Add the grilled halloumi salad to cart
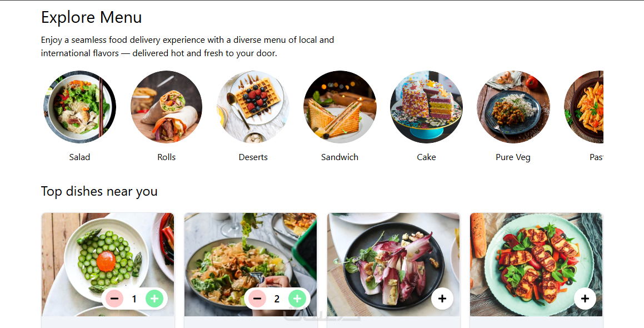The height and width of the screenshot is (328, 644). (585, 299)
